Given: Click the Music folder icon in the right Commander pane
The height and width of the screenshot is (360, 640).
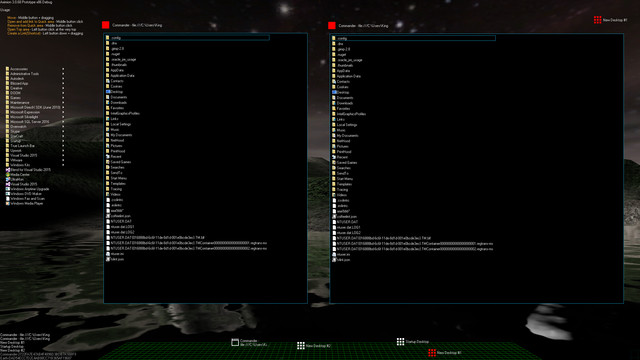Looking at the screenshot, I should pyautogui.click(x=334, y=130).
